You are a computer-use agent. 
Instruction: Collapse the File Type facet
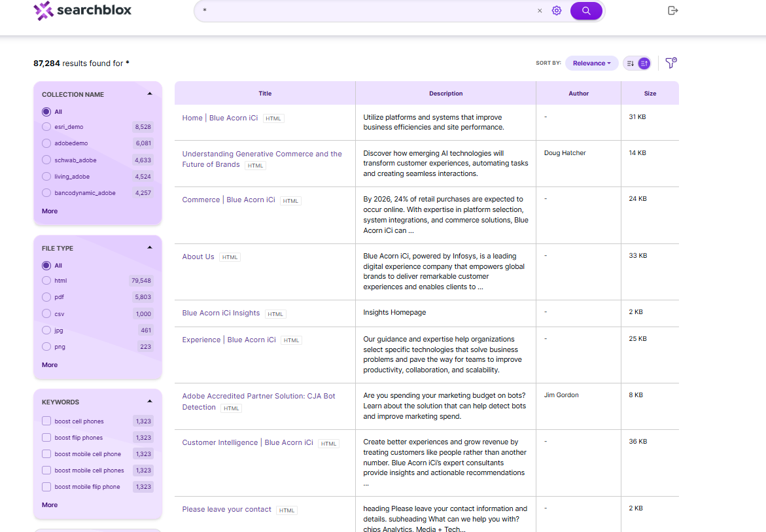[x=150, y=248]
